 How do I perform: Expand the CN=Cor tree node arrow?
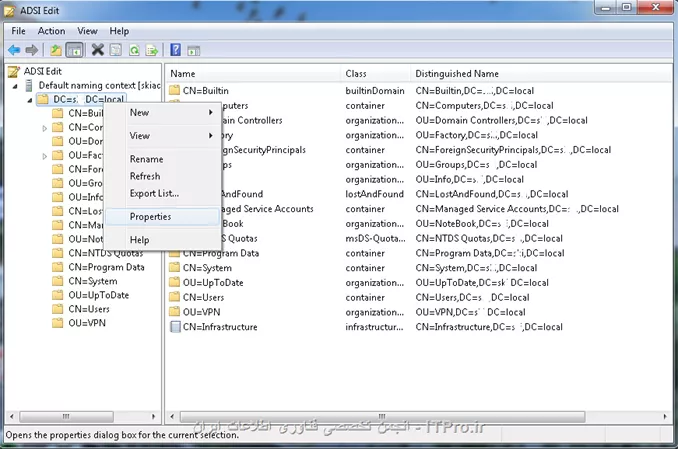tap(45, 128)
